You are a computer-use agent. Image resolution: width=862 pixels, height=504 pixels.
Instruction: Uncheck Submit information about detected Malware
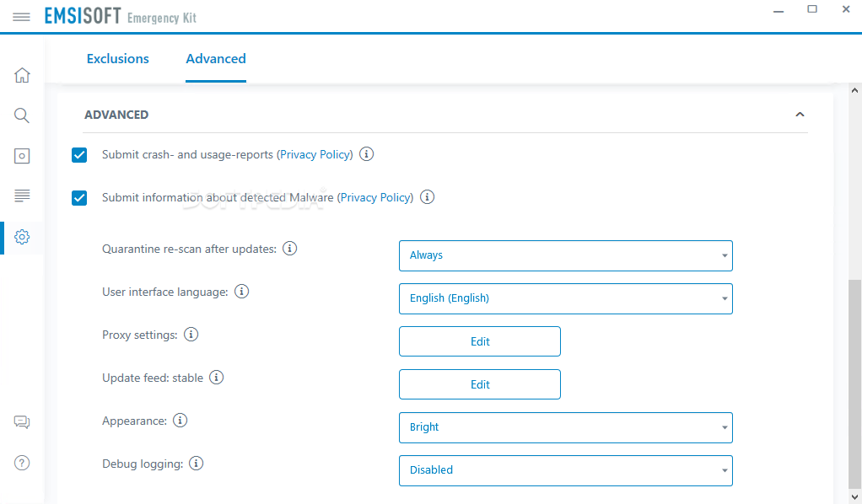pyautogui.click(x=79, y=198)
